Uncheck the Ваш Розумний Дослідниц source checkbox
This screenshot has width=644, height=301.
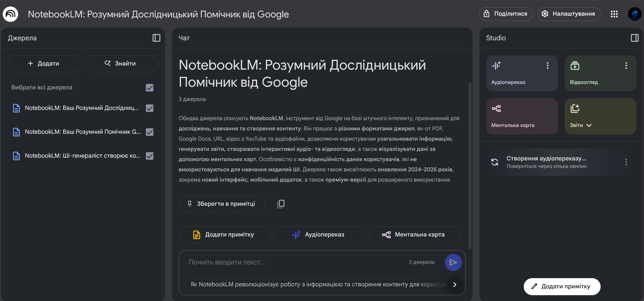coord(150,108)
